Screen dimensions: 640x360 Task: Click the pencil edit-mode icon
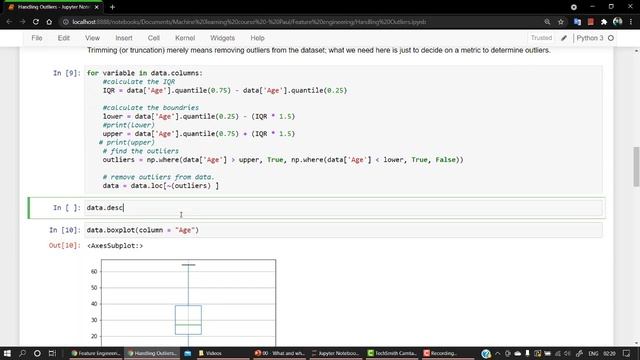[x=564, y=38]
